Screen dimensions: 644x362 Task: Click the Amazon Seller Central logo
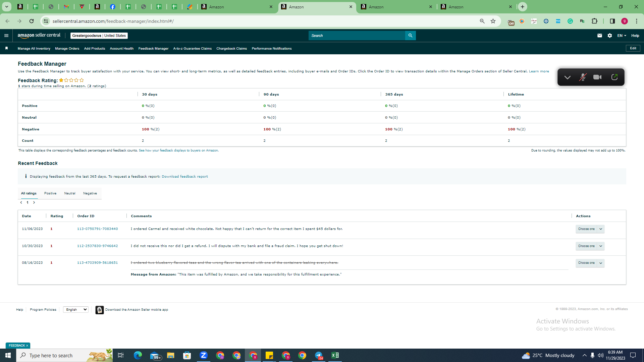39,36
